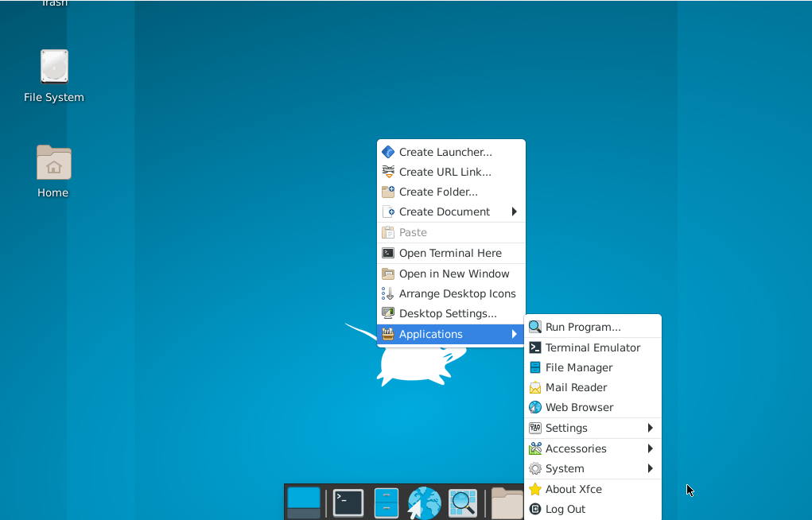Select About Xfce entry
The height and width of the screenshot is (520, 812).
[x=593, y=489]
